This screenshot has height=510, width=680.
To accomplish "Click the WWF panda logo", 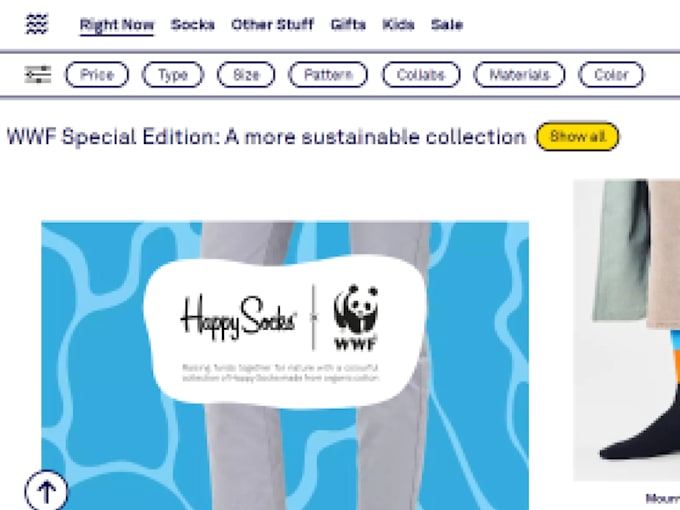I will (x=356, y=317).
